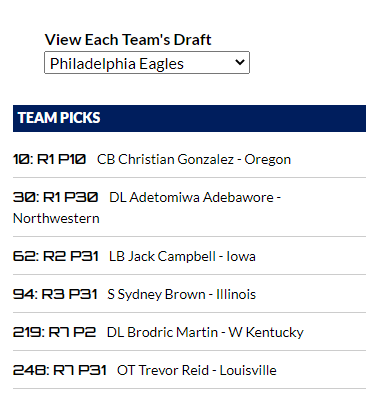
Task: Click pick number 10: R1 P10
Action: pyautogui.click(x=49, y=159)
